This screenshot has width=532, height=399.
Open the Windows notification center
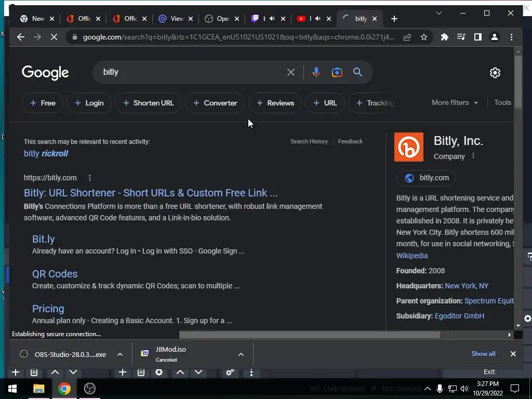click(515, 389)
